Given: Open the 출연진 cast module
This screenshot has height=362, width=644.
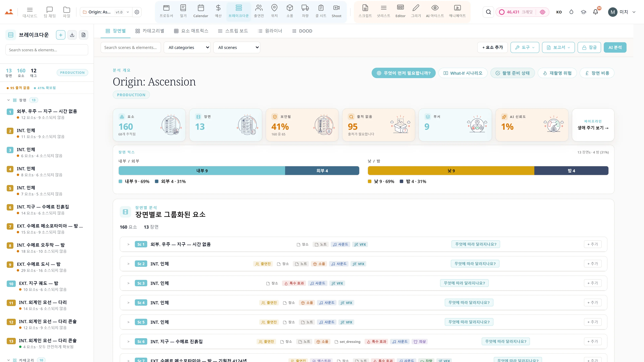Looking at the screenshot, I should pyautogui.click(x=259, y=12).
